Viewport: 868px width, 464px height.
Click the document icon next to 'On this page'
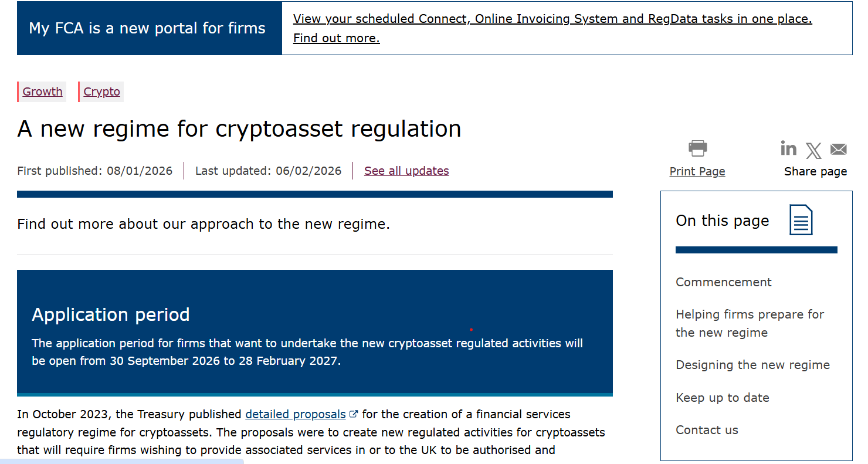tap(802, 221)
